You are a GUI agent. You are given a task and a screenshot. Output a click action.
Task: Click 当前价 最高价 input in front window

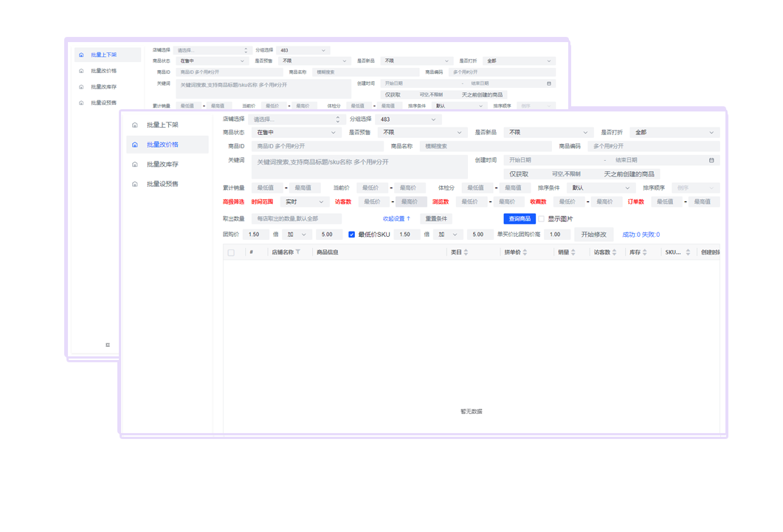(x=410, y=188)
